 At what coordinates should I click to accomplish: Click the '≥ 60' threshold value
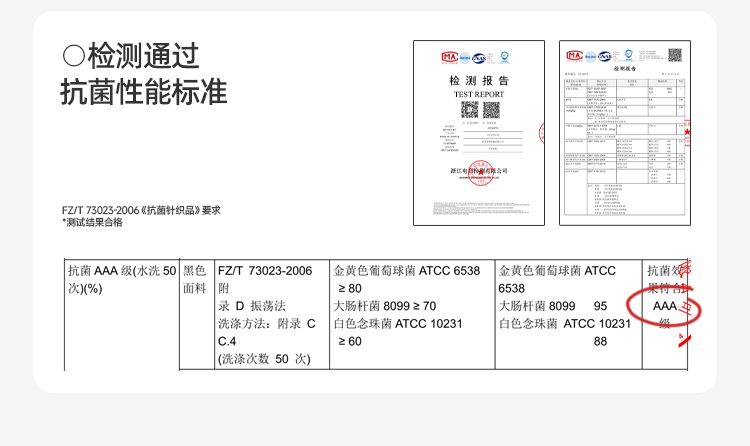click(x=350, y=342)
